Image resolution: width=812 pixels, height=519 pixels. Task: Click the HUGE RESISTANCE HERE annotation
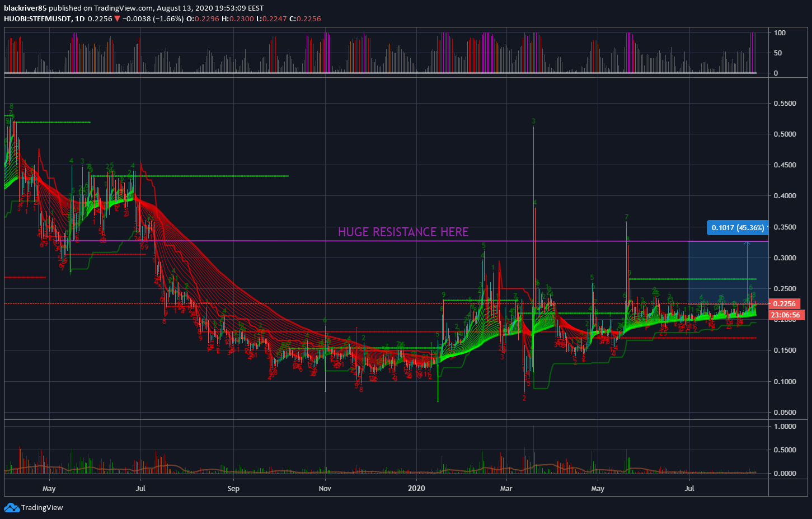click(403, 232)
